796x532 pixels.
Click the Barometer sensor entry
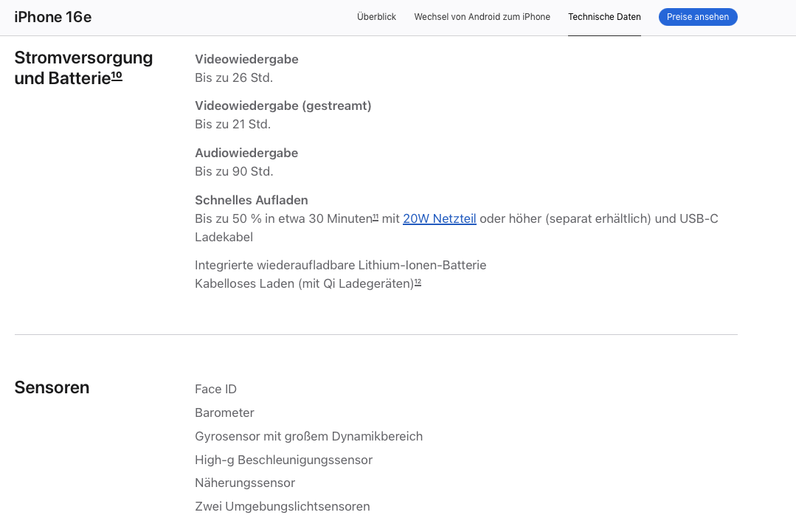point(224,412)
